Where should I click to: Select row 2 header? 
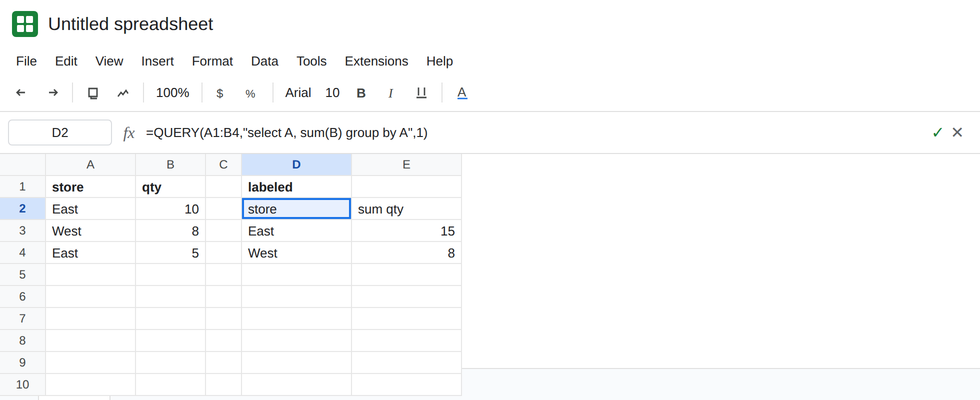coord(22,208)
